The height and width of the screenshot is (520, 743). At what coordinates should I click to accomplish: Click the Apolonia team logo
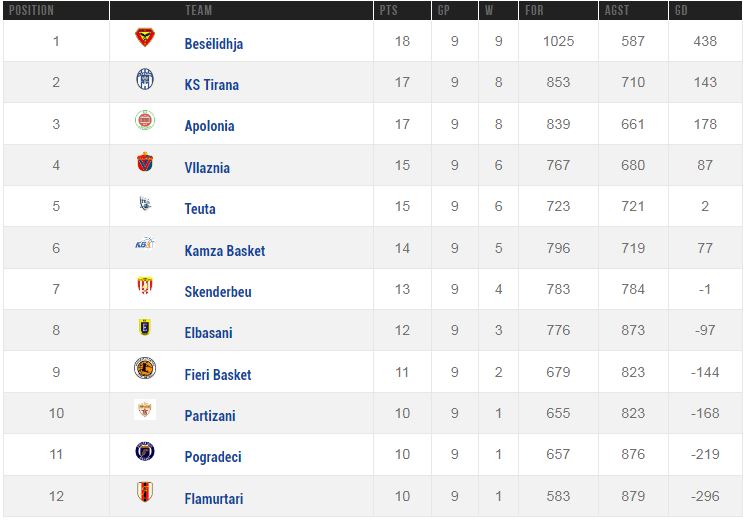click(145, 121)
